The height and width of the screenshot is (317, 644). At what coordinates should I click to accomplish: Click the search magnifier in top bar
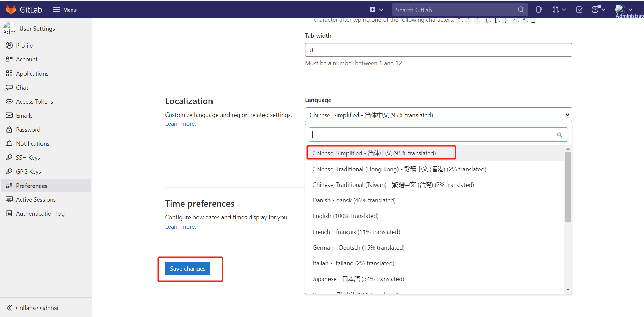(521, 10)
